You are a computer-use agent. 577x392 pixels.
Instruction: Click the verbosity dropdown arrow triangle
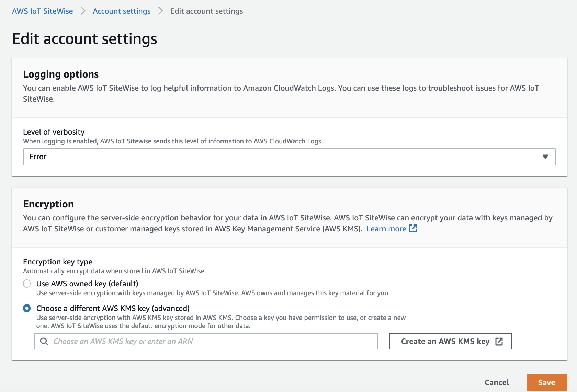click(x=545, y=157)
